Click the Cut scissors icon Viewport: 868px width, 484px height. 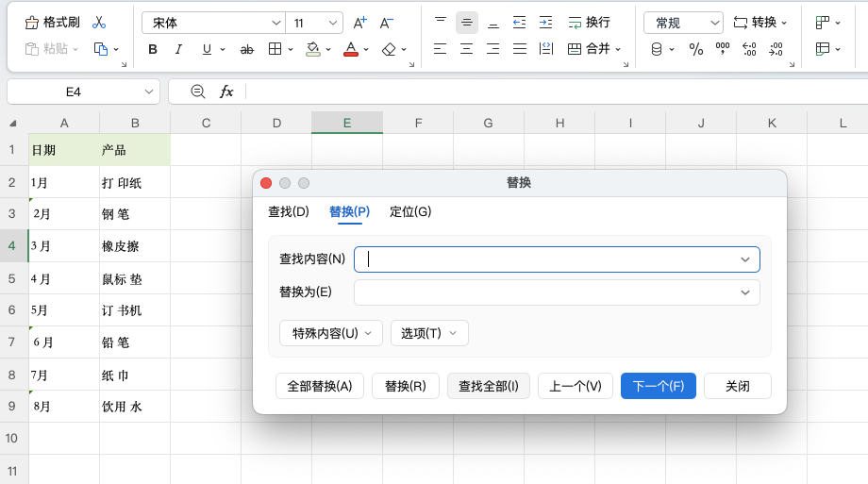[99, 22]
